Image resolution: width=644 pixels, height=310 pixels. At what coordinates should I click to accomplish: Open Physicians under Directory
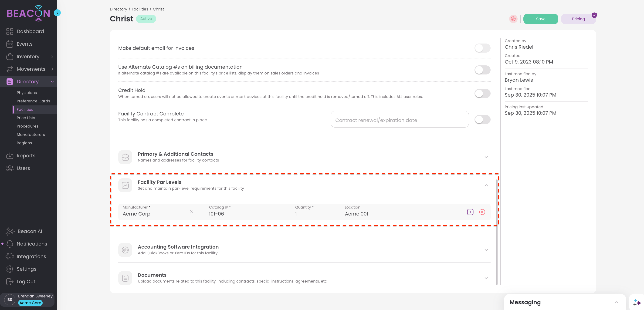tap(27, 92)
